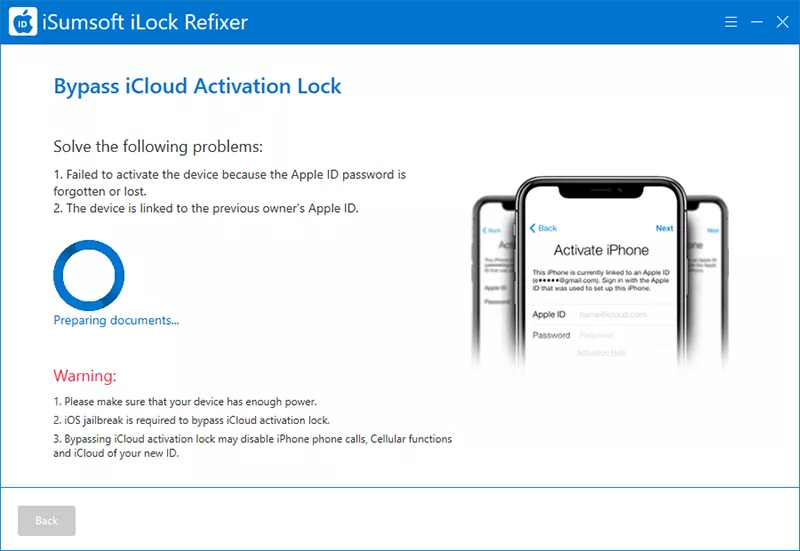Close the iLock Refixer window

point(782,22)
